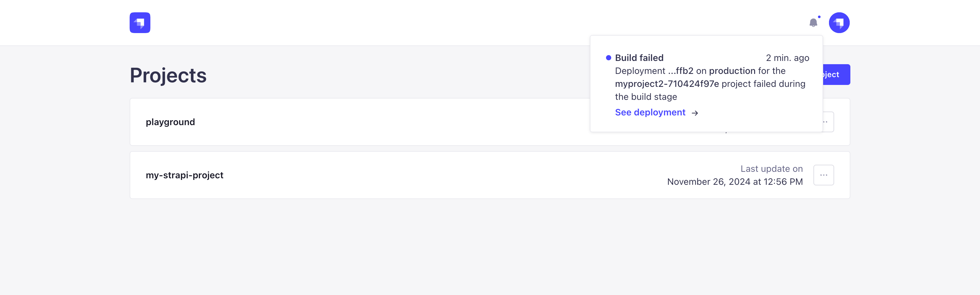Click the ellipsis icon on the my-strapi-project card

(823, 175)
